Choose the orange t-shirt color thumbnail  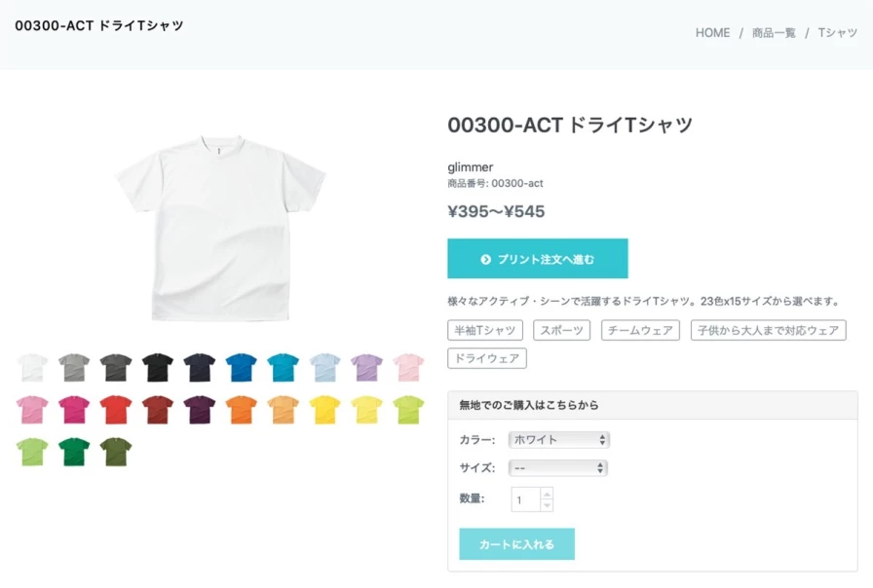(242, 410)
